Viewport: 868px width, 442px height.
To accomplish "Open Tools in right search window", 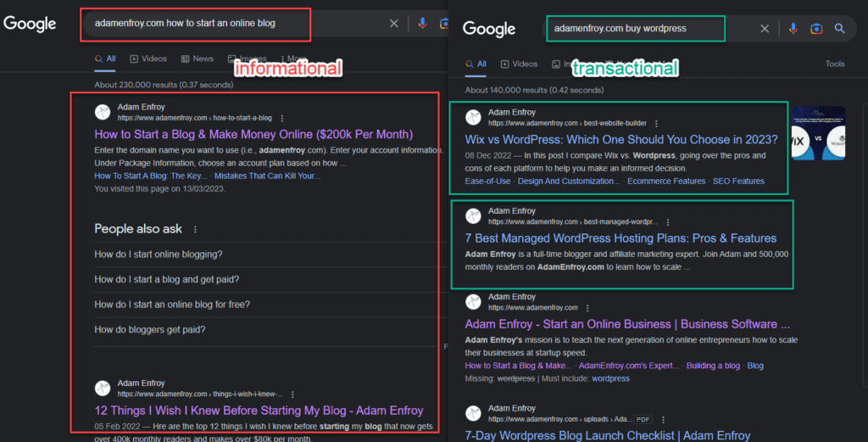I will tap(835, 64).
